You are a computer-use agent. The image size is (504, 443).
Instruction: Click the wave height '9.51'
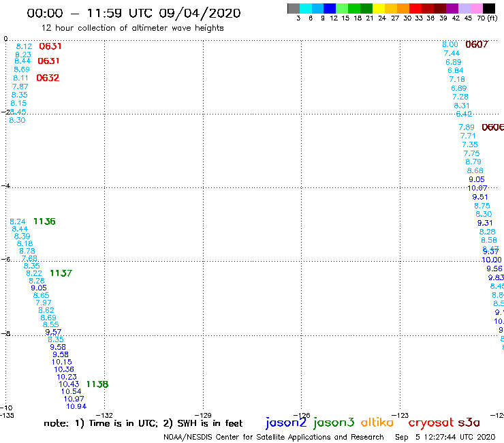coord(480,197)
